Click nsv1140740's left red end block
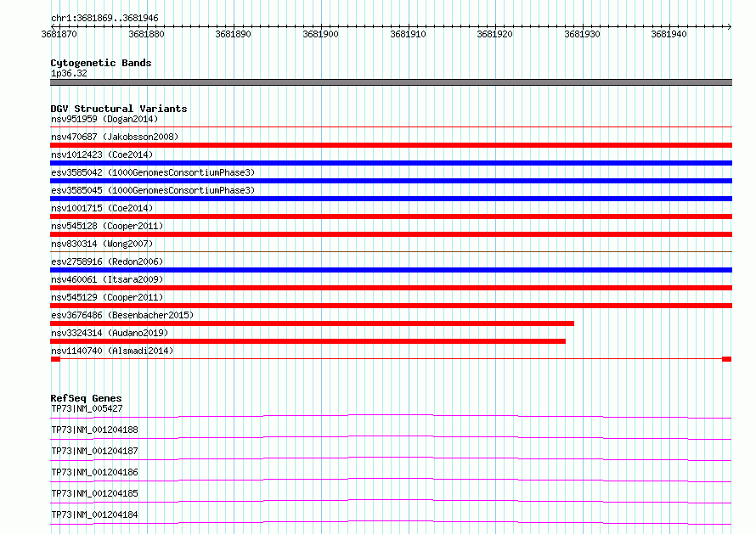The height and width of the screenshot is (534, 756). 55,359
